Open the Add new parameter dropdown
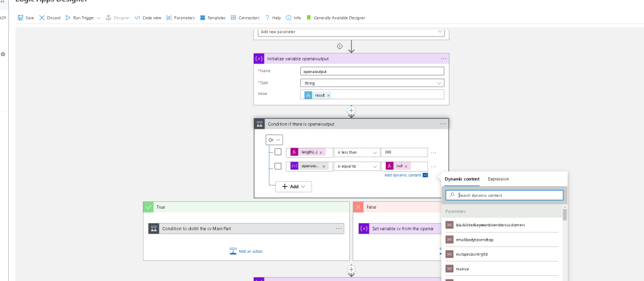This screenshot has height=281, width=644. [x=351, y=31]
